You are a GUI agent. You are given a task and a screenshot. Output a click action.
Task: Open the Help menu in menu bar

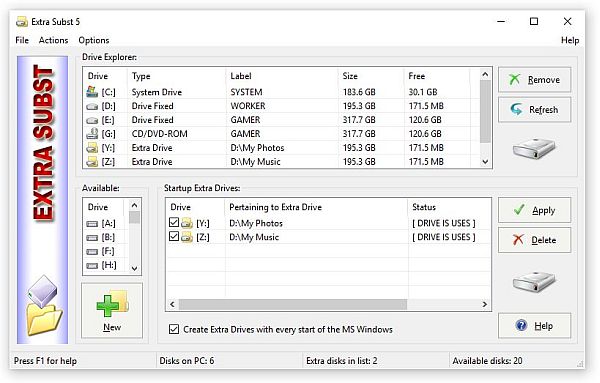tap(570, 40)
